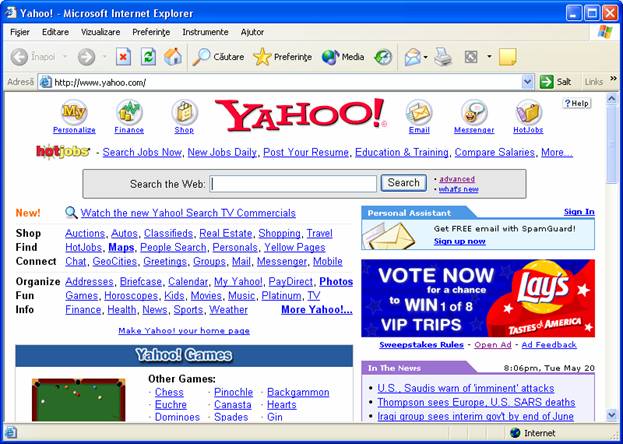
Task: Open the Editare menu
Action: click(55, 32)
